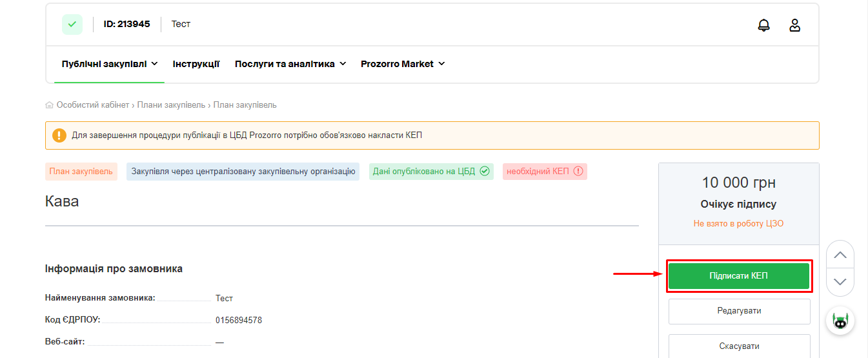Screen dimensions: 868x358
Task: Click the notifications bell icon
Action: [x=763, y=25]
